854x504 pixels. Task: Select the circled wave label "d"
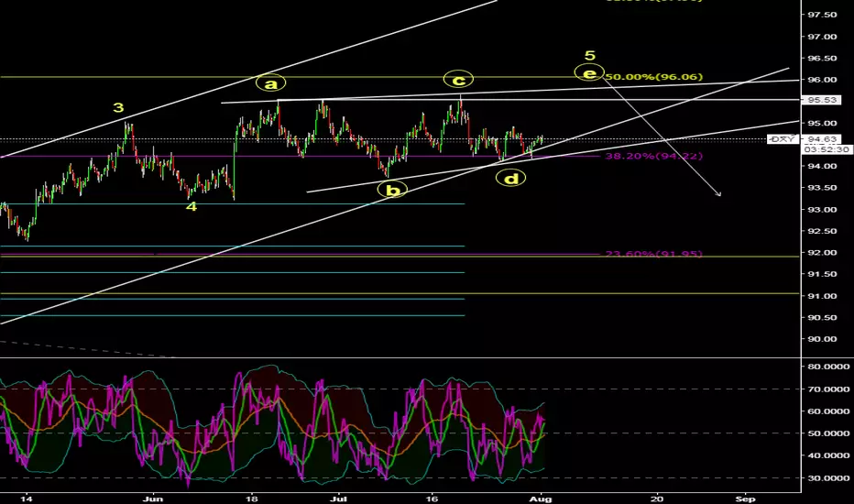click(x=511, y=178)
